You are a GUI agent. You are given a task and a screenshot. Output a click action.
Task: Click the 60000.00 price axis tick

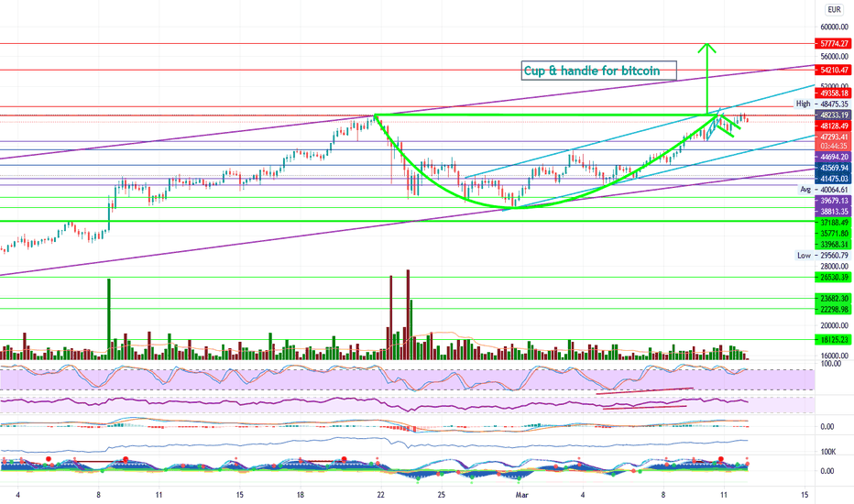point(835,27)
